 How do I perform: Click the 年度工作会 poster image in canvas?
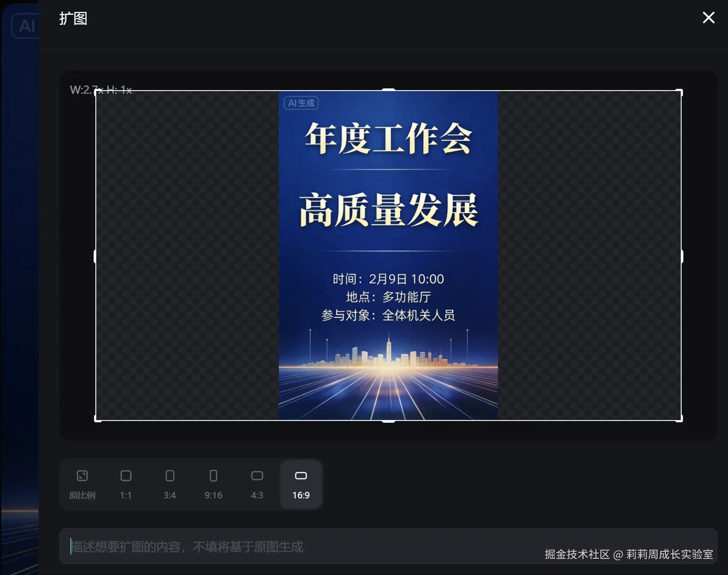(x=388, y=256)
